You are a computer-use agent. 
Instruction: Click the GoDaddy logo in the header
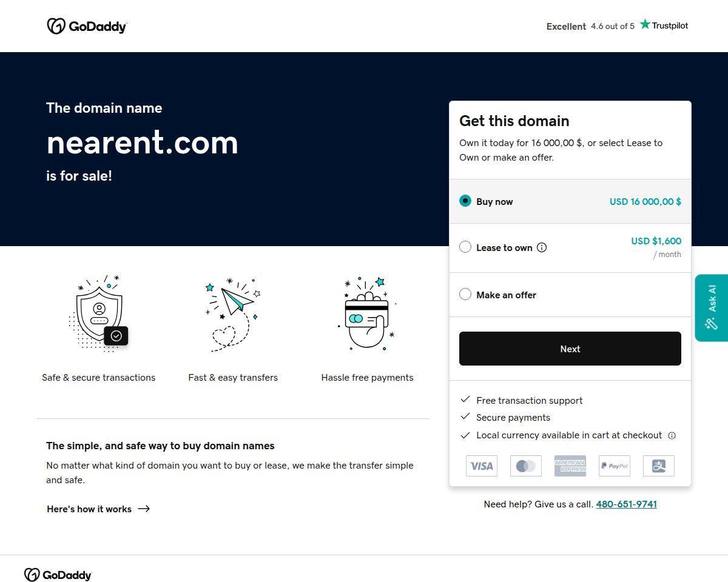87,26
